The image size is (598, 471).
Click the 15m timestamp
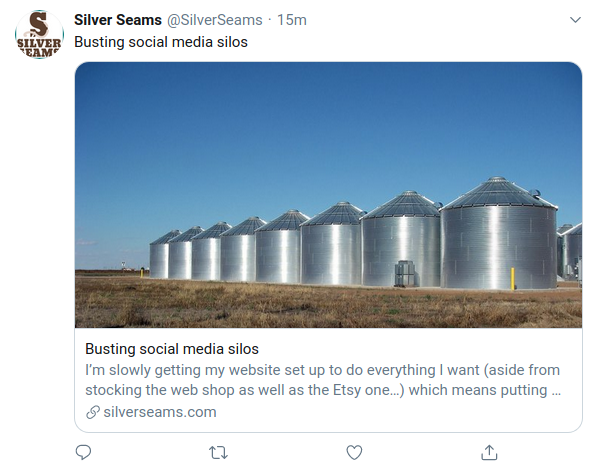292,20
